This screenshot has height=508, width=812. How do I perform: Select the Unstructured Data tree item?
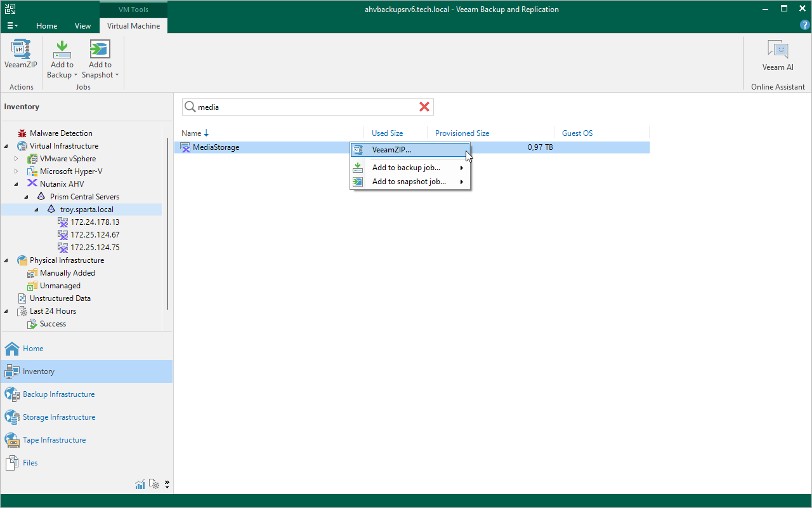pyautogui.click(x=60, y=298)
